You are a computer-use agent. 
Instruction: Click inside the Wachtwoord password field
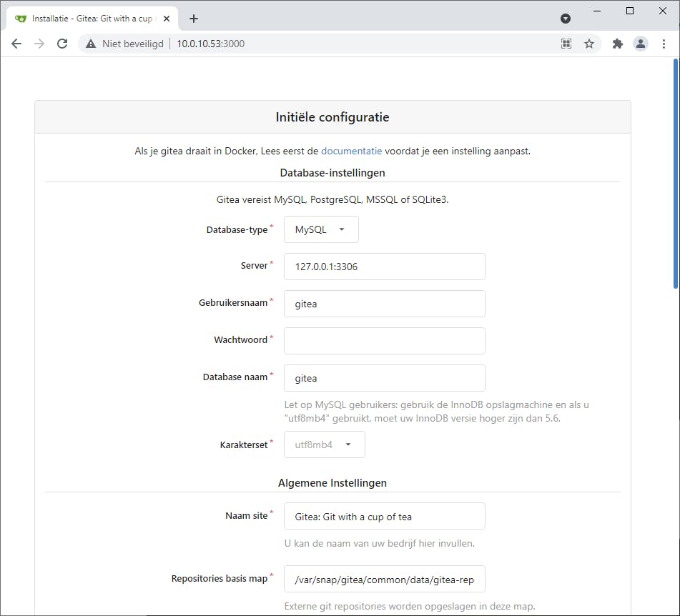384,341
